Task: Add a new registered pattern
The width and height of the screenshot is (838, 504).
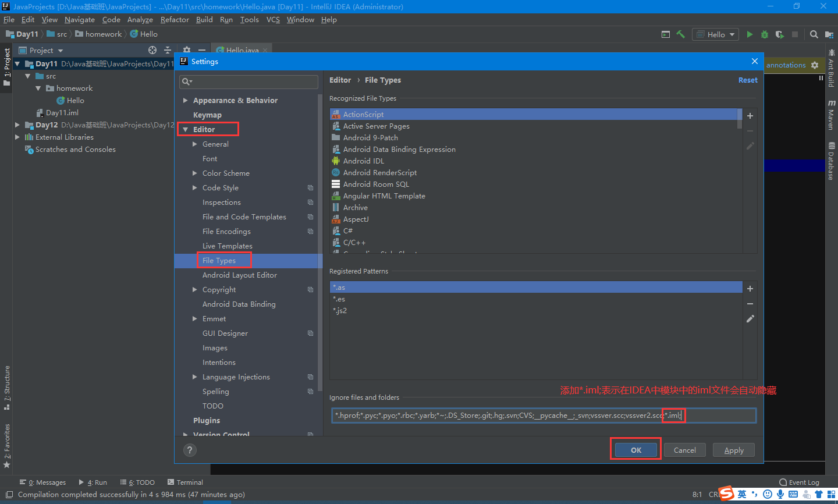Action: [x=750, y=289]
